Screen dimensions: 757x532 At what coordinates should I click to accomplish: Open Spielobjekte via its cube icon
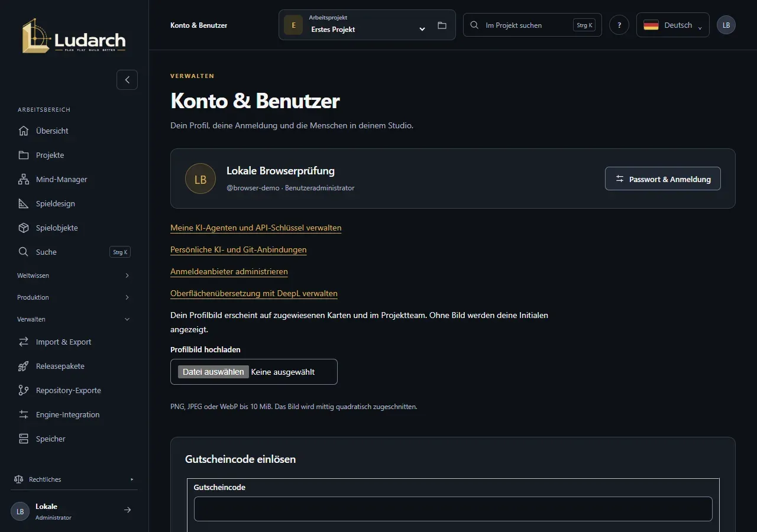coord(24,228)
